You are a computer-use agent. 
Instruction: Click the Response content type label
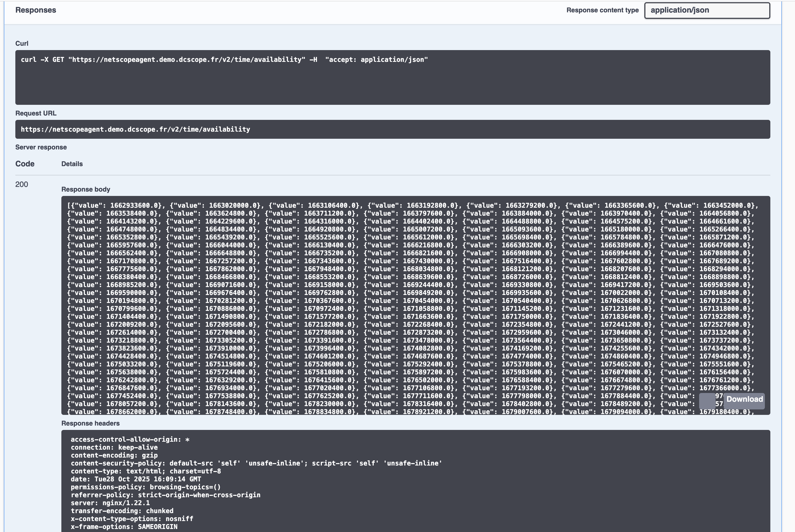point(602,10)
